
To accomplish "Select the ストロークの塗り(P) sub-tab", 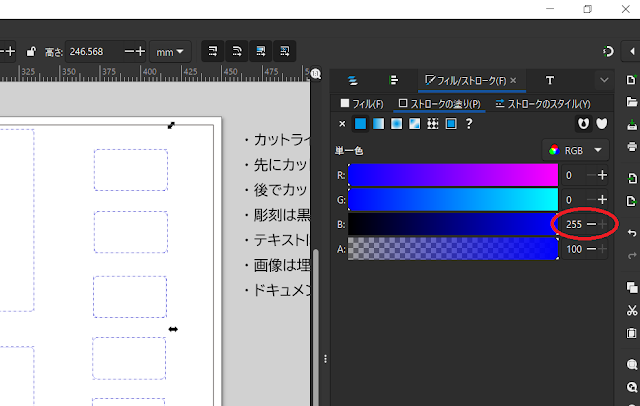I will click(x=440, y=104).
